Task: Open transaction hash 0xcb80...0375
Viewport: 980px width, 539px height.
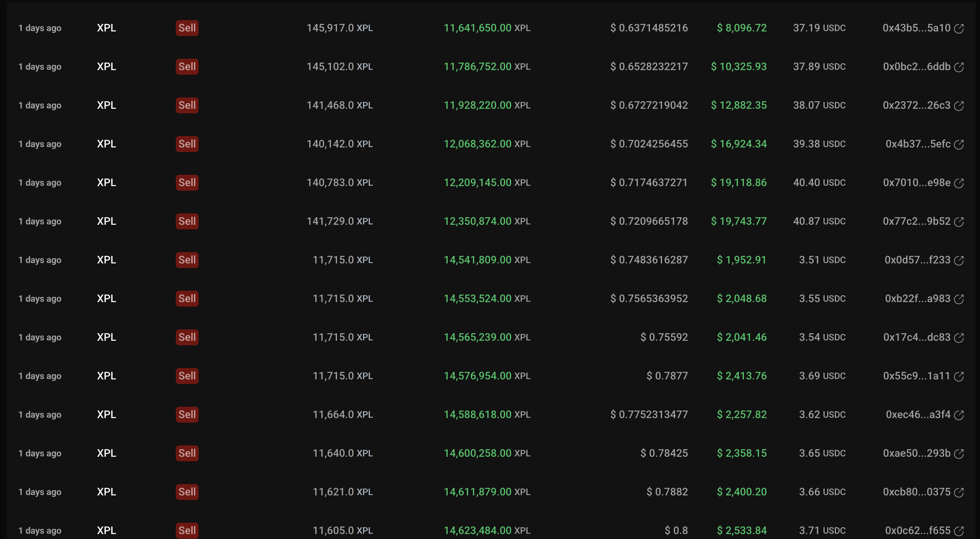Action: 916,492
